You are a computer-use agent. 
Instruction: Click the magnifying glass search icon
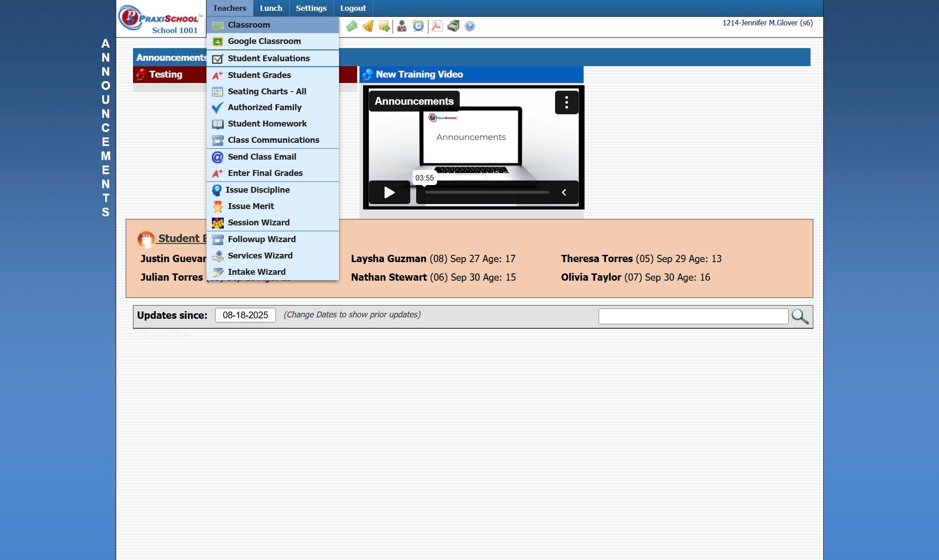click(x=800, y=317)
